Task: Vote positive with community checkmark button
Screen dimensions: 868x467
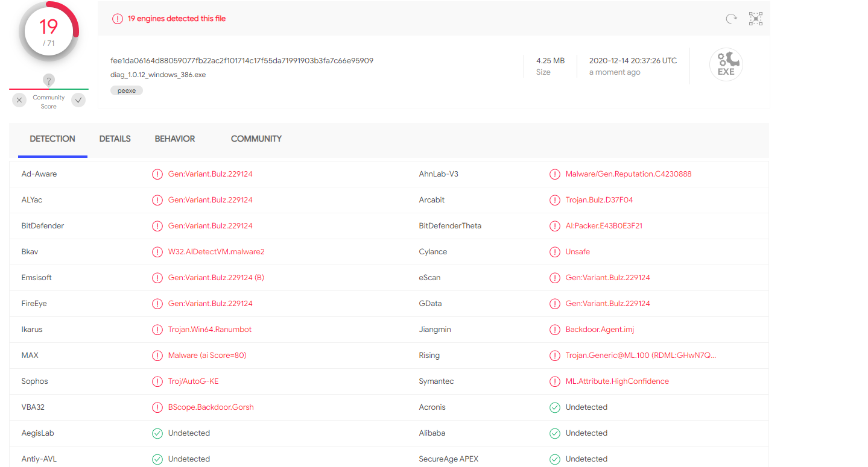Action: tap(78, 101)
